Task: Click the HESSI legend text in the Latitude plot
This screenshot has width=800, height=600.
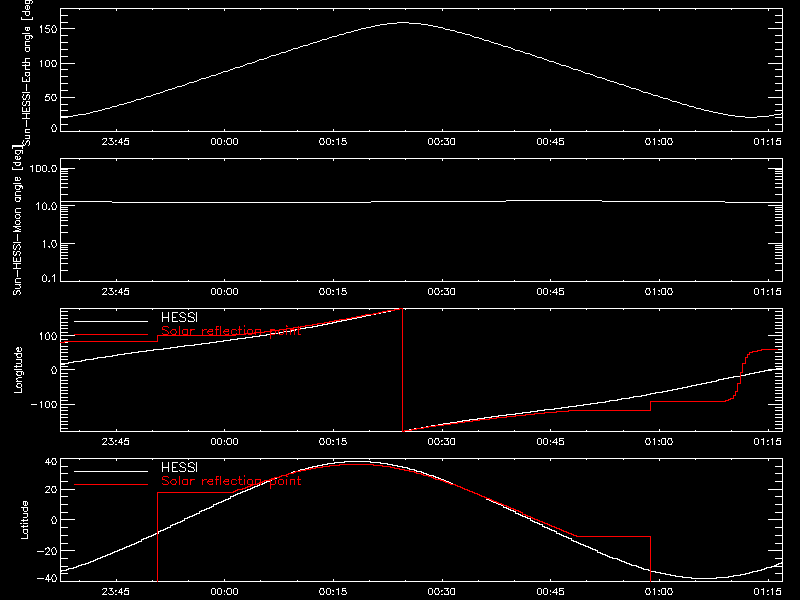Action: point(179,468)
